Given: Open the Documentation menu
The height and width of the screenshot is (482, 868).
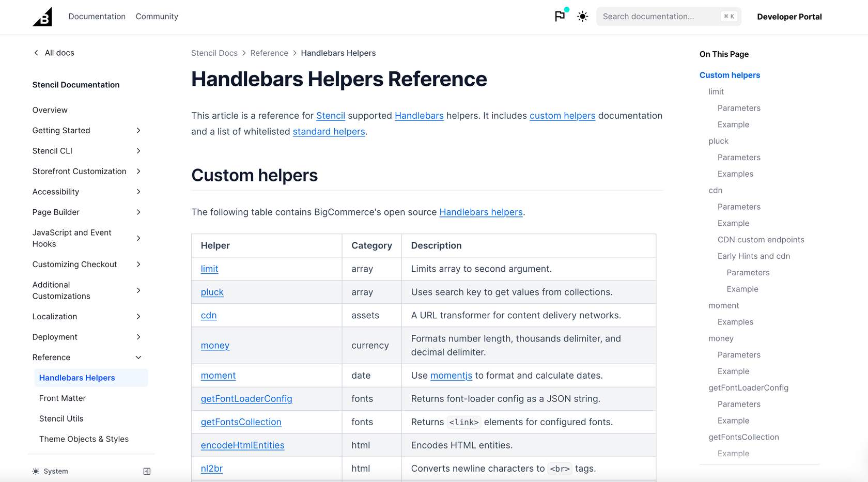Looking at the screenshot, I should click(x=97, y=16).
